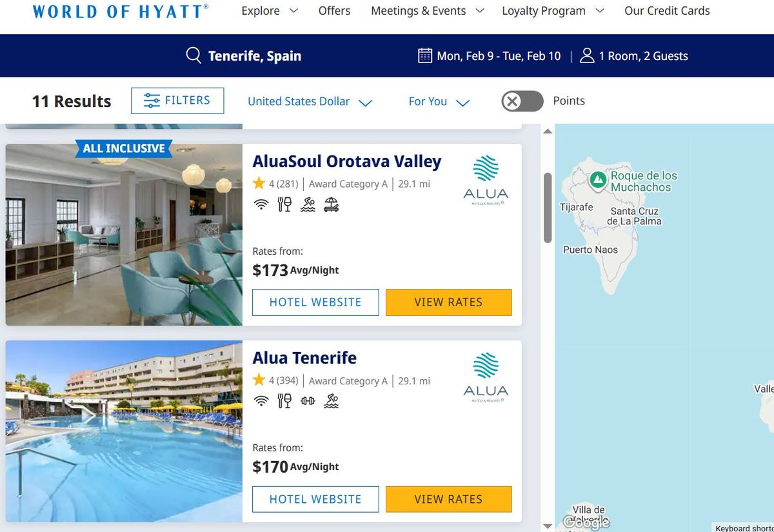
Task: Open the Meetings & Events menu
Action: tap(426, 10)
